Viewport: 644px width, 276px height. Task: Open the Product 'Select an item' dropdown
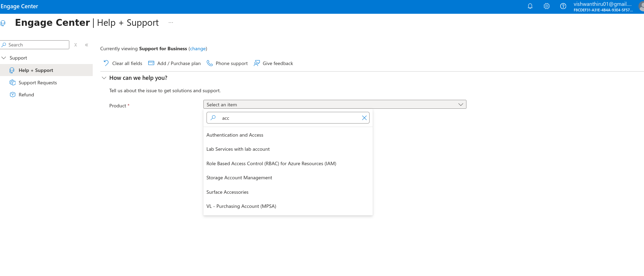[x=335, y=105]
